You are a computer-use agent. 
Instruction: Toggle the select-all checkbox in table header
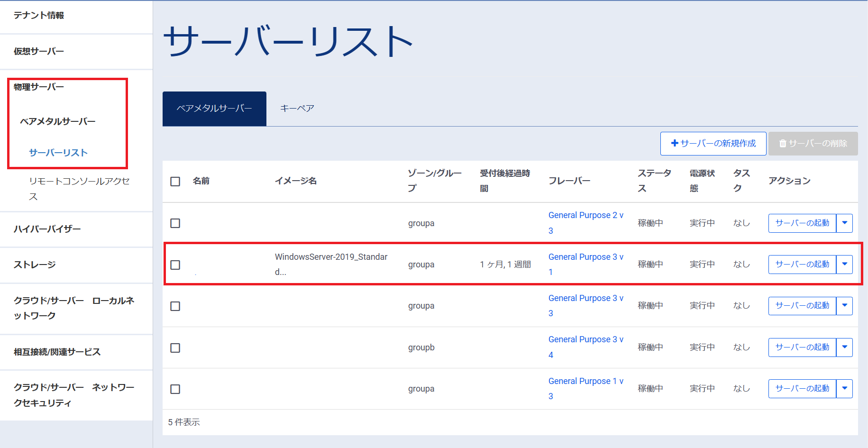175,182
